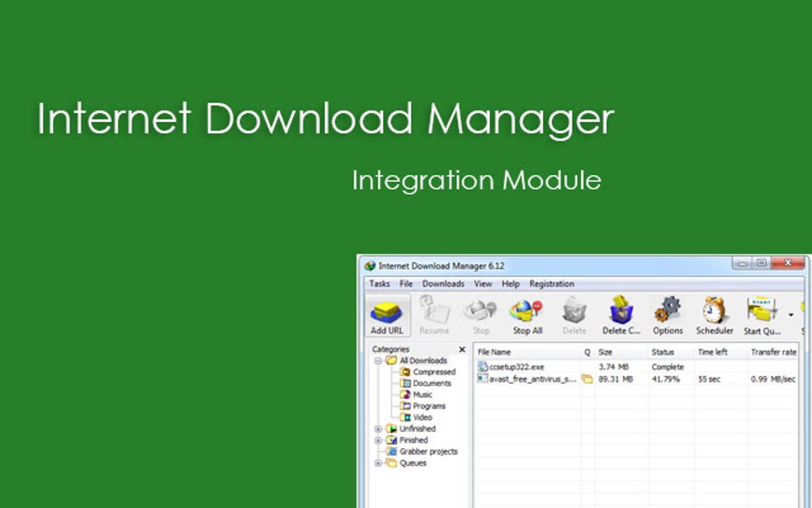
Task: Click the Stop download icon
Action: pyautogui.click(x=481, y=313)
